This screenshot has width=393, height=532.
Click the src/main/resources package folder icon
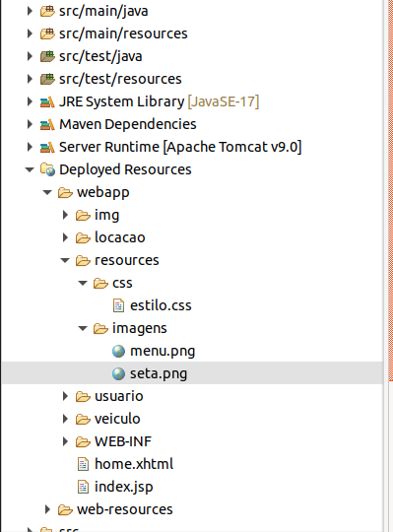click(x=47, y=33)
